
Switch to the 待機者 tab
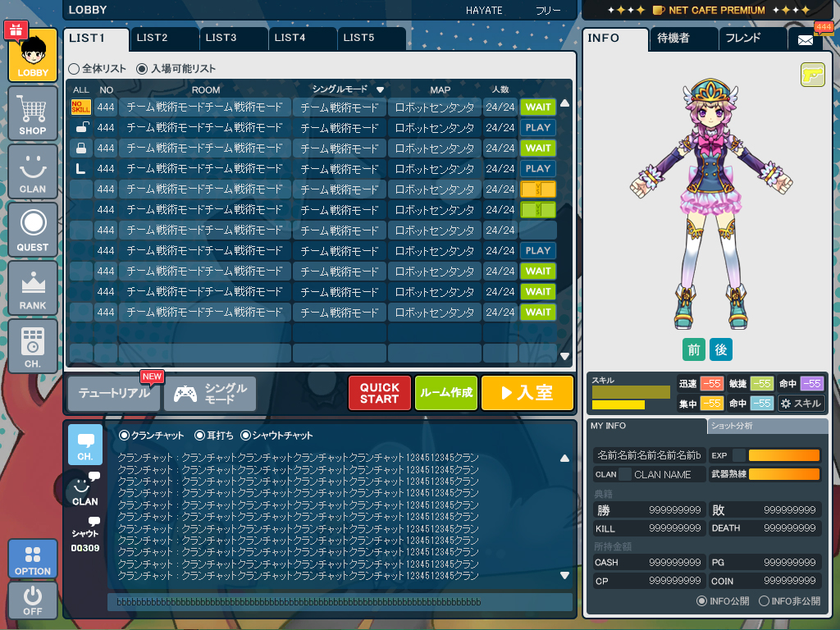coord(683,39)
